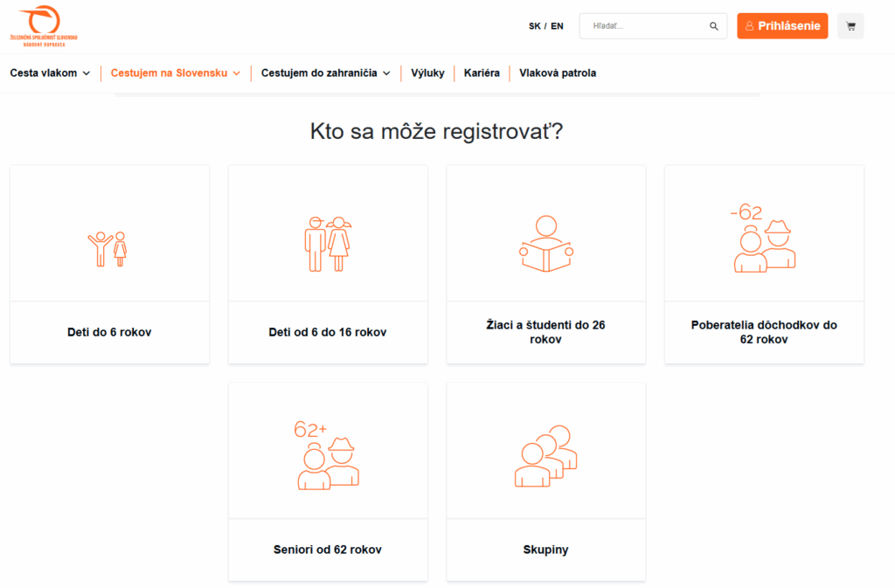895x588 pixels.
Task: Open the shopping cart
Action: tap(850, 26)
